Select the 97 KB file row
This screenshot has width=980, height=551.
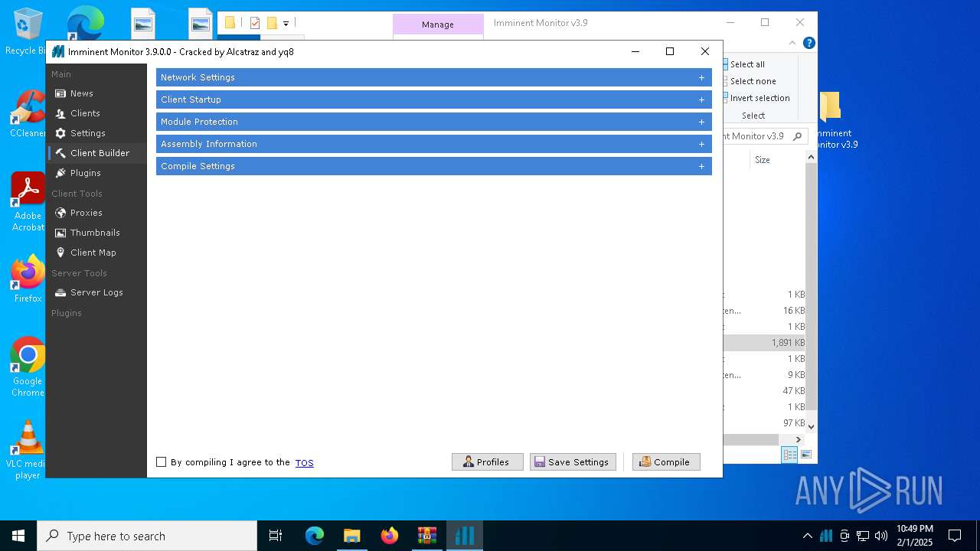(764, 423)
